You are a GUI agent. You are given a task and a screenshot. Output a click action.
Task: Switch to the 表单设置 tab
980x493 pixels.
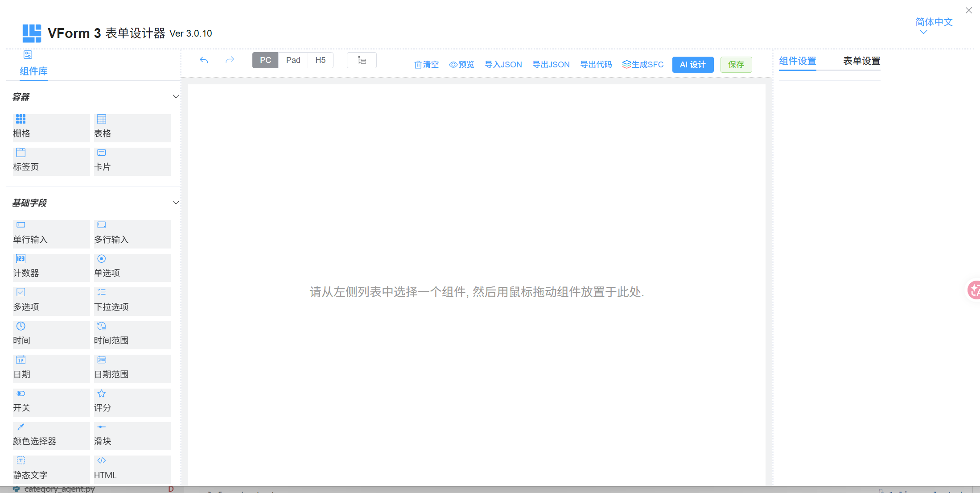(x=861, y=61)
